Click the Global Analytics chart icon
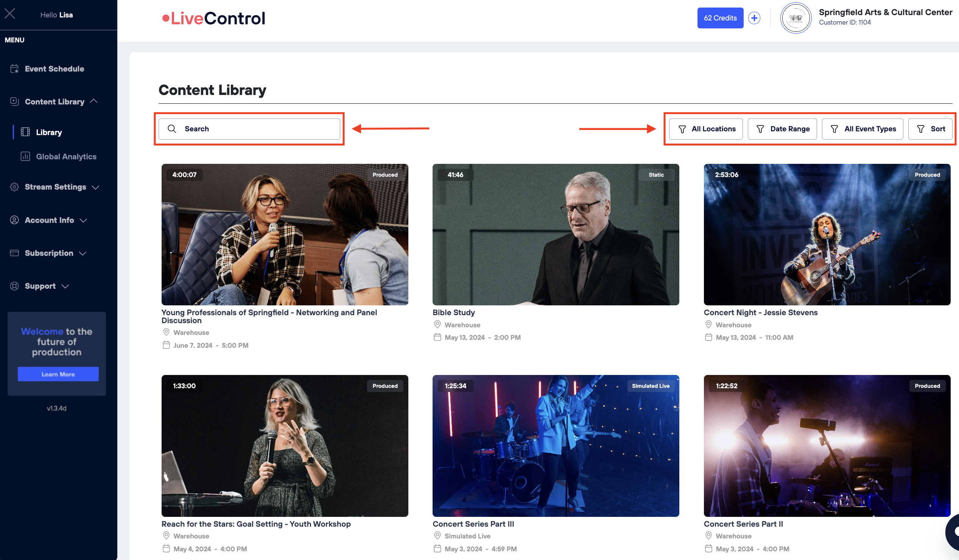 25,156
